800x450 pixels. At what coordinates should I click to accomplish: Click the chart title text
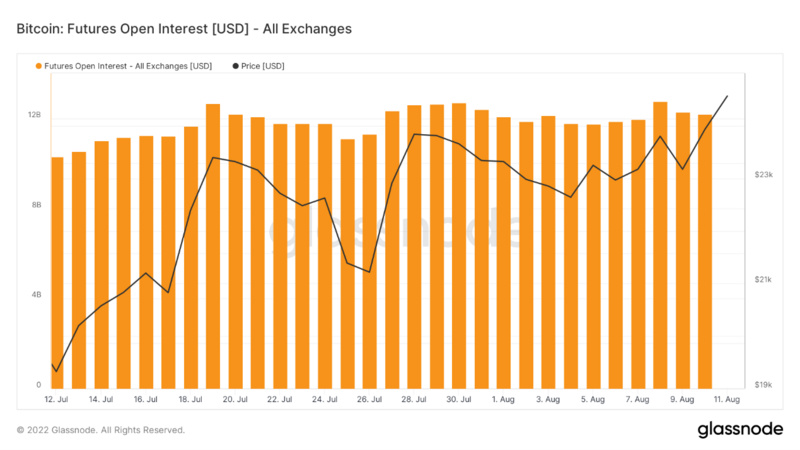point(184,29)
